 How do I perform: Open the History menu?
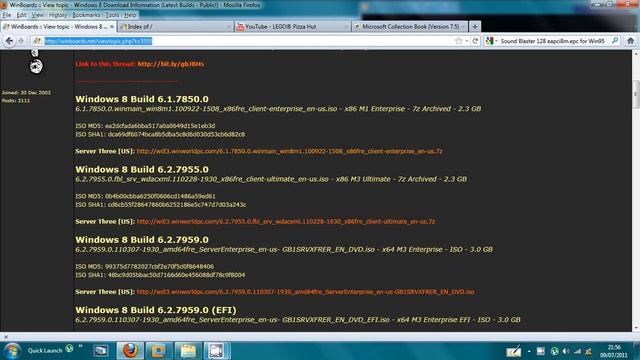[x=58, y=15]
